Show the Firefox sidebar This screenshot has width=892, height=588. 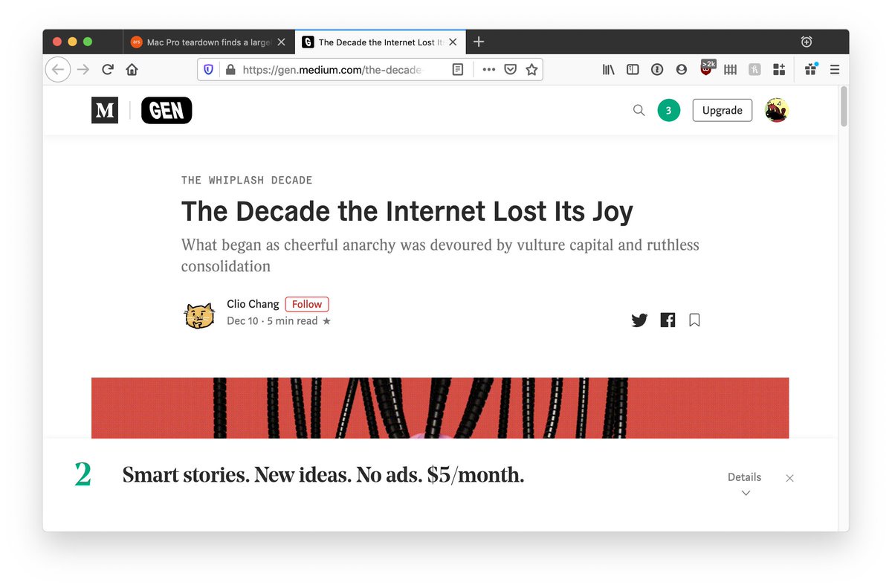pos(633,69)
